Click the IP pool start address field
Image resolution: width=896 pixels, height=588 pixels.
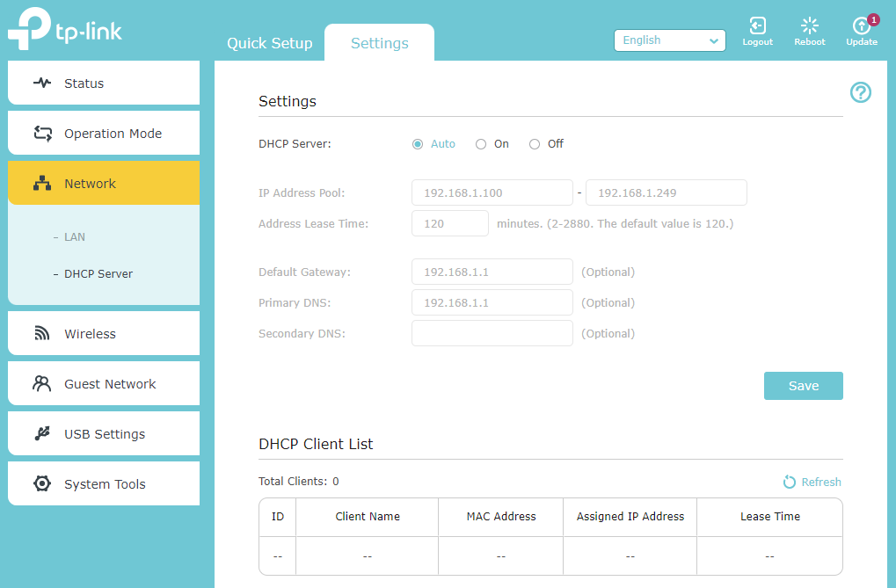click(492, 192)
